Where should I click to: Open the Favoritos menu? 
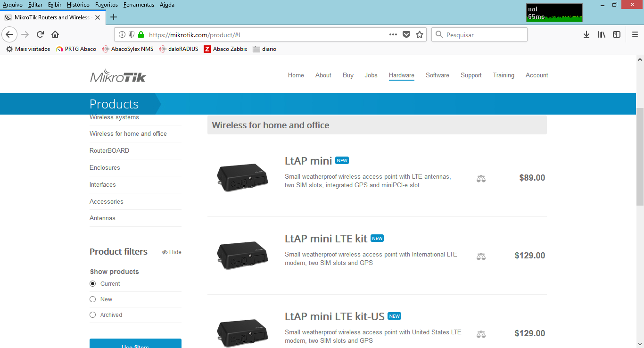click(107, 5)
